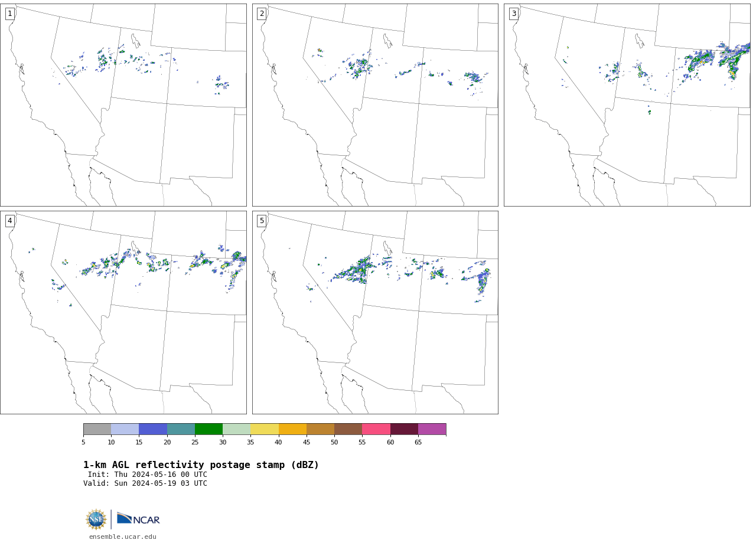Screen dimensions: 756x543
Task: Open ensemble member 2 reflectivity map
Action: 375,105
